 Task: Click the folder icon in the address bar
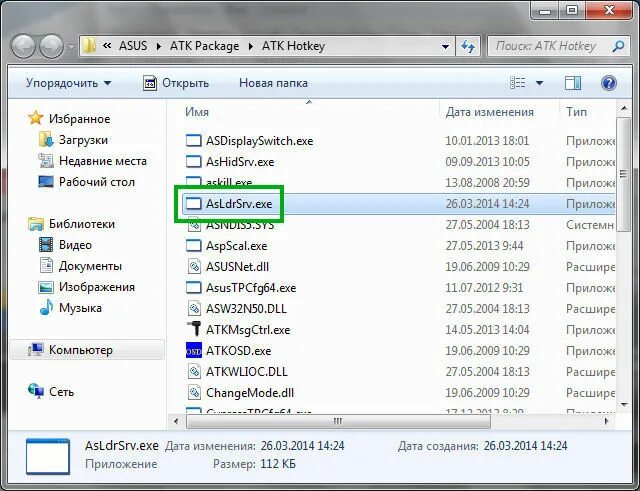(89, 46)
